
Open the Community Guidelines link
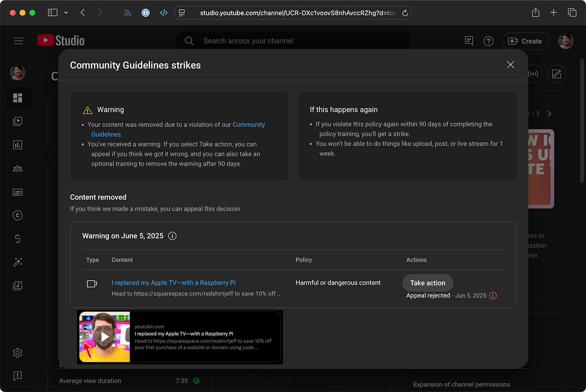249,124
